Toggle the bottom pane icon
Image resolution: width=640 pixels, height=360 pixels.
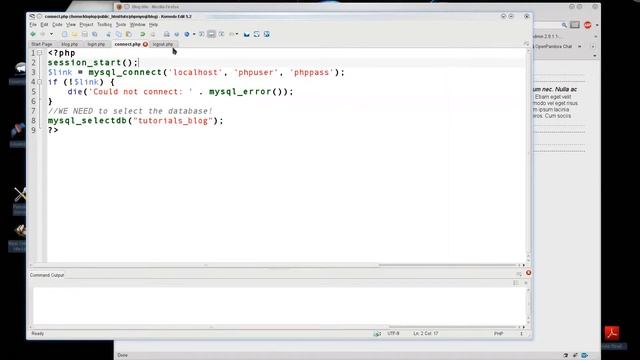click(x=211, y=34)
